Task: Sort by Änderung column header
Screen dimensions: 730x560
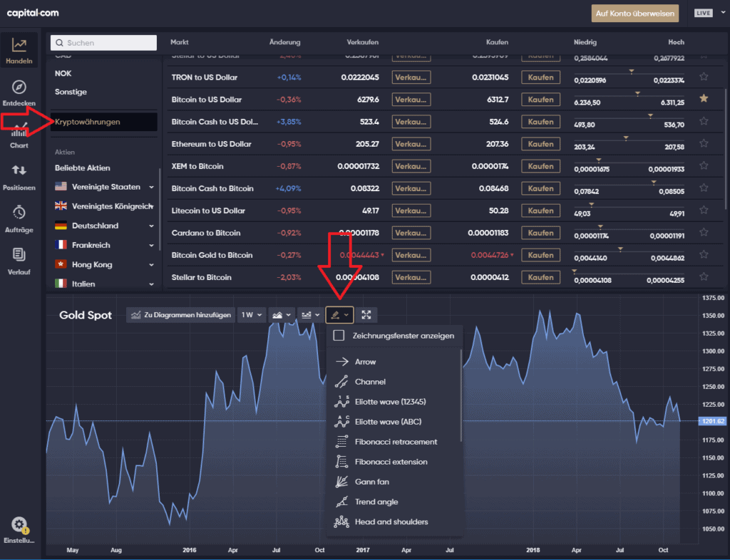Action: pos(285,42)
